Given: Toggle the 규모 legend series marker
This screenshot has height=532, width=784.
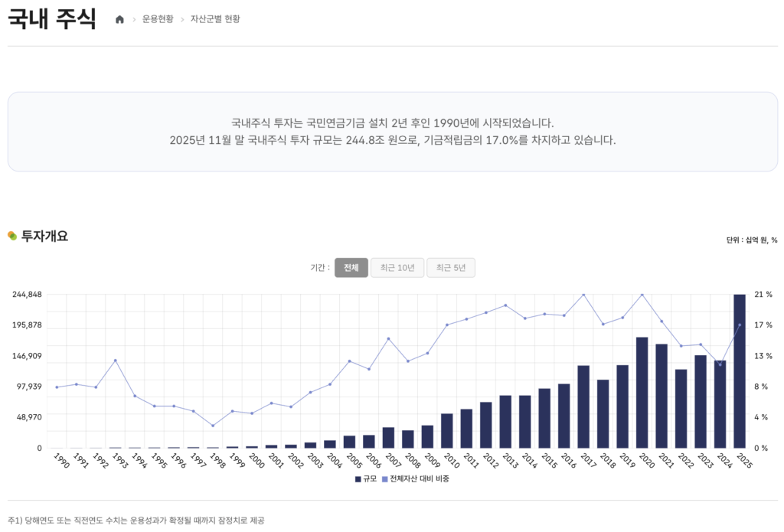Looking at the screenshot, I should [x=358, y=478].
